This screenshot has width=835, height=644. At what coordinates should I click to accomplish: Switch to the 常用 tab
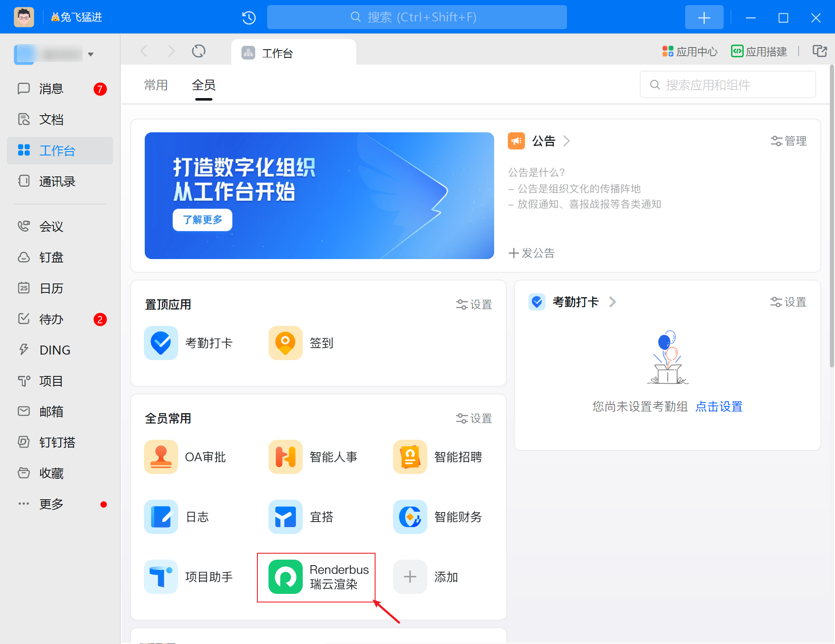point(156,85)
